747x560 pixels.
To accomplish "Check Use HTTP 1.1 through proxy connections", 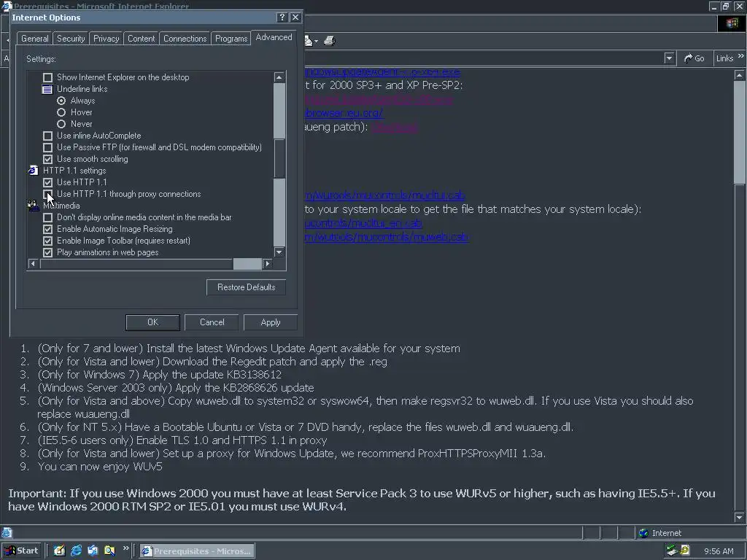I will (47, 194).
